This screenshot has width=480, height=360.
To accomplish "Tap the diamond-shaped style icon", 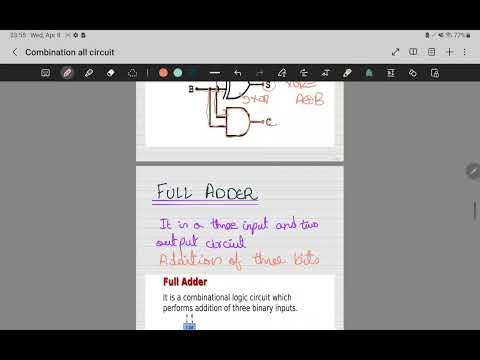I will [413, 73].
